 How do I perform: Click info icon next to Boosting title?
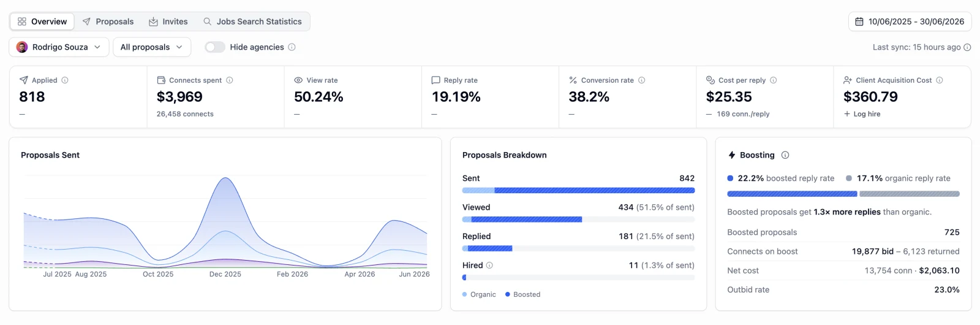[x=785, y=155]
